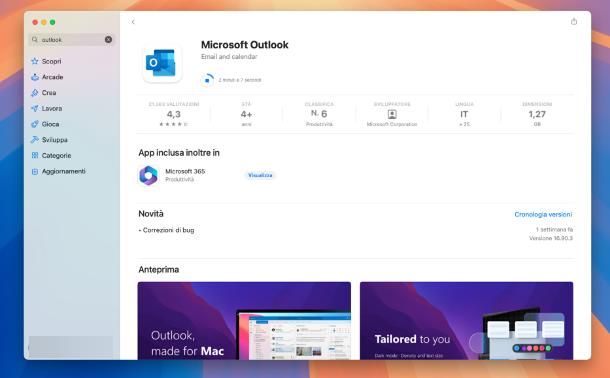
Task: Click the Microsoft Outlook title
Action: 245,45
